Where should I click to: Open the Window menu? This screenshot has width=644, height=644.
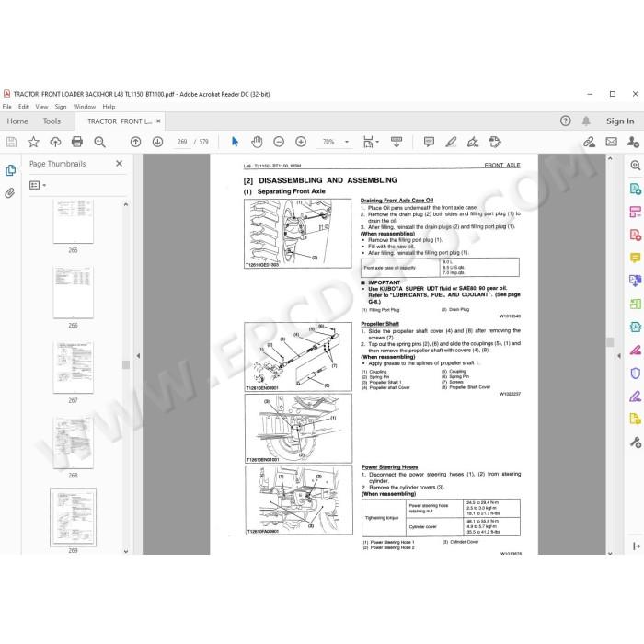(x=85, y=107)
